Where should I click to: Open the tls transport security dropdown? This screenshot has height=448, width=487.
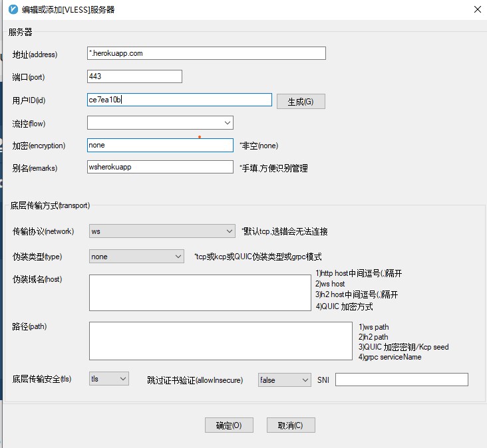[108, 379]
